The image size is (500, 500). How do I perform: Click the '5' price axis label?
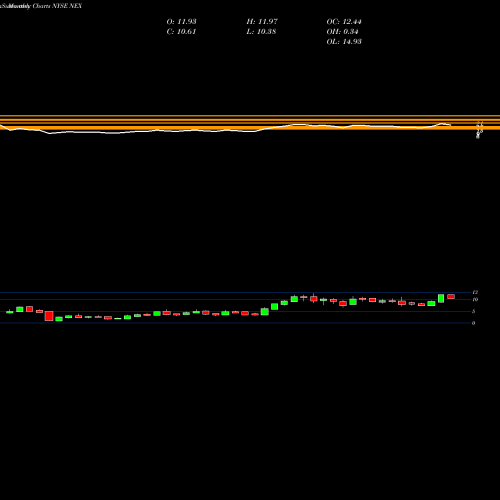coord(473,311)
